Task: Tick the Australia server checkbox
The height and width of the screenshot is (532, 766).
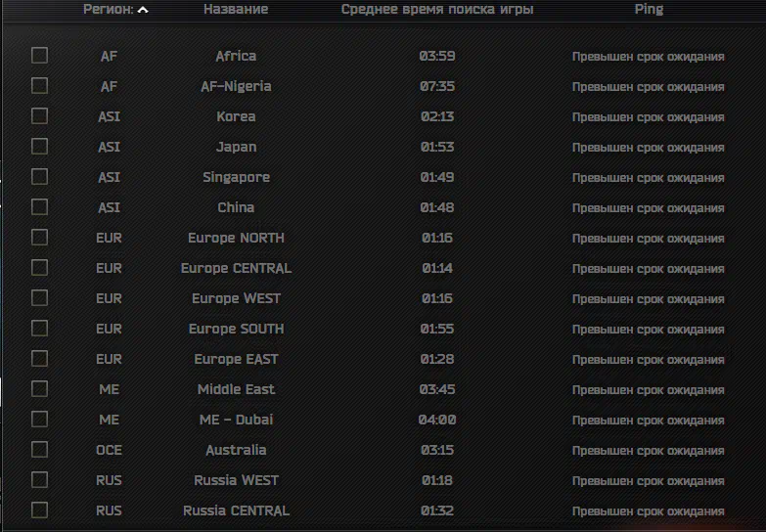Action: (x=39, y=450)
